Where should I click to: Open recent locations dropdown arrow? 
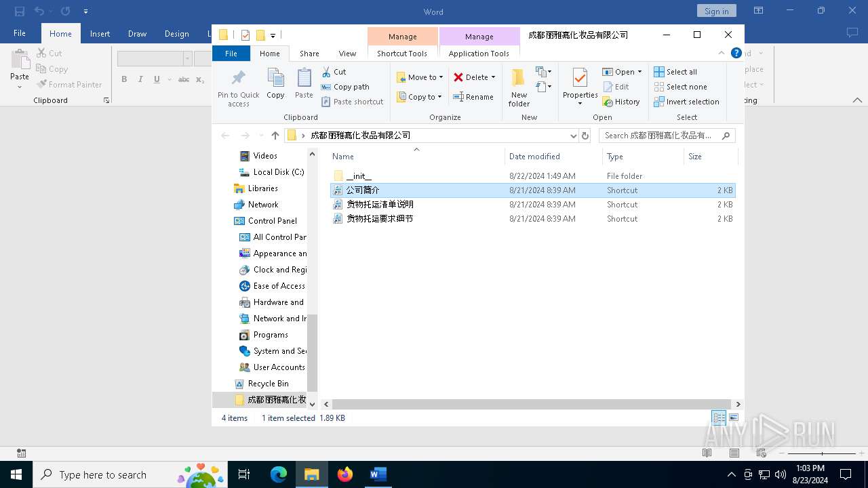[261, 136]
